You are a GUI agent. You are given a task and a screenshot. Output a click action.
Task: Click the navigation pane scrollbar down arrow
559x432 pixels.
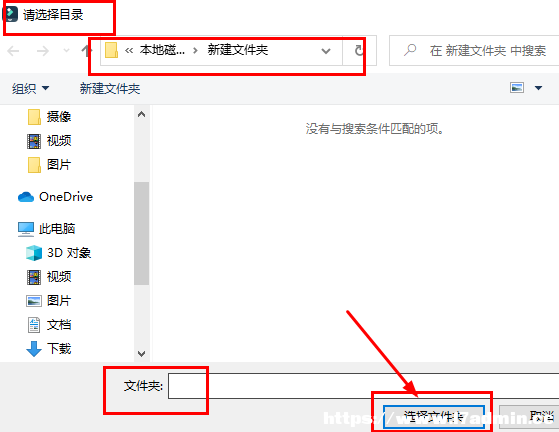[x=142, y=354]
